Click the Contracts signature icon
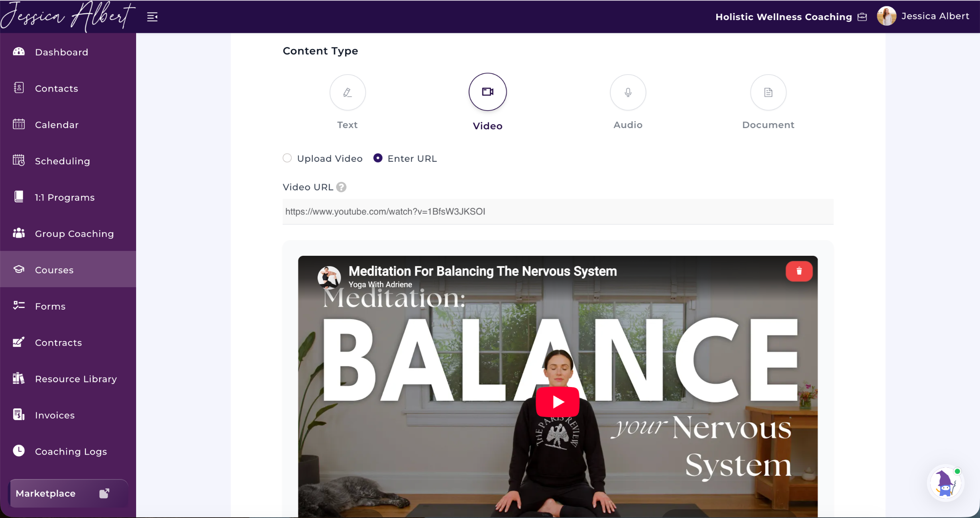The width and height of the screenshot is (980, 518). [x=19, y=342]
